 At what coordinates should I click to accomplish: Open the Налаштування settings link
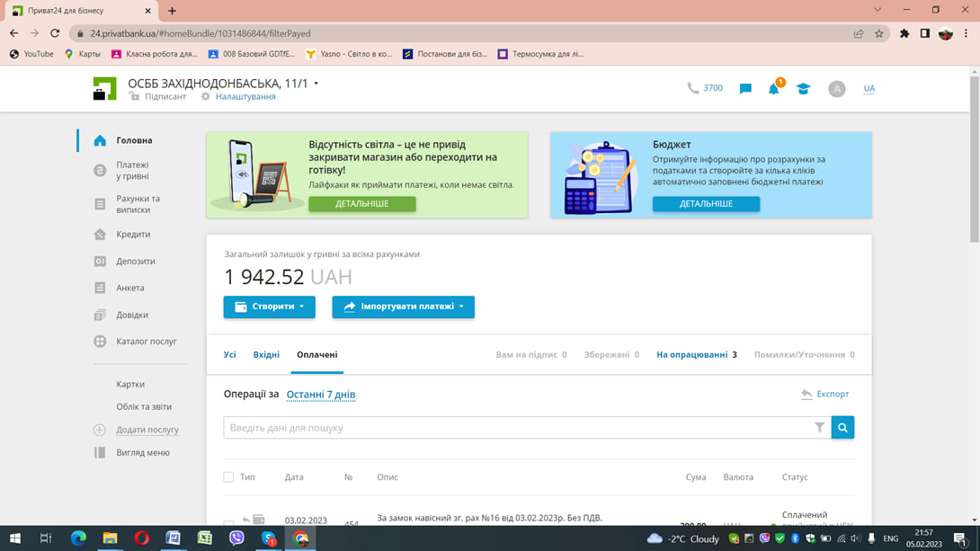point(245,97)
